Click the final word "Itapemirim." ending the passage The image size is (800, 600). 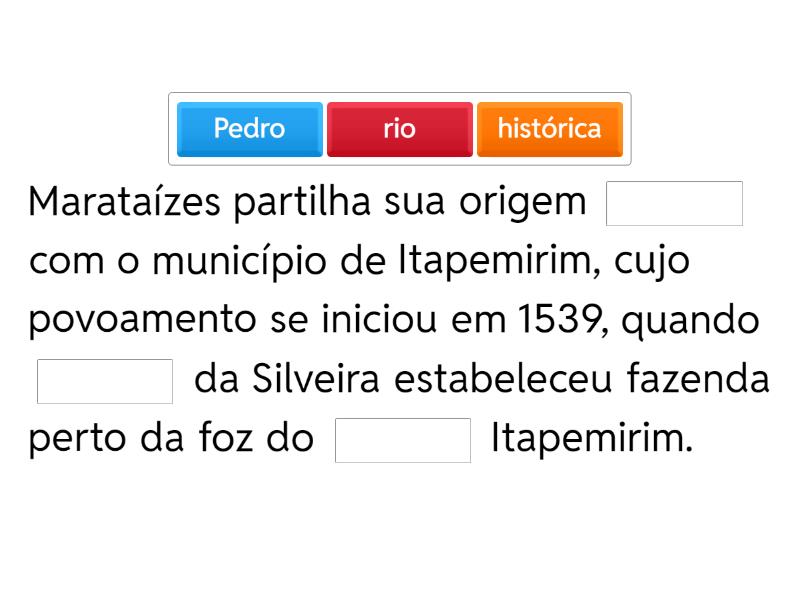(591, 440)
